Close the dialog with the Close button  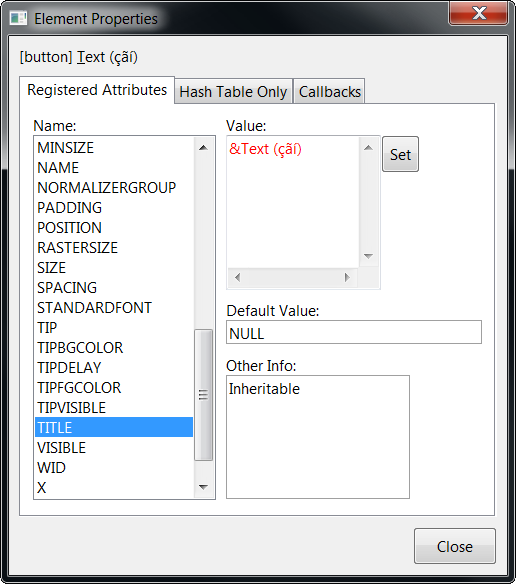(455, 547)
